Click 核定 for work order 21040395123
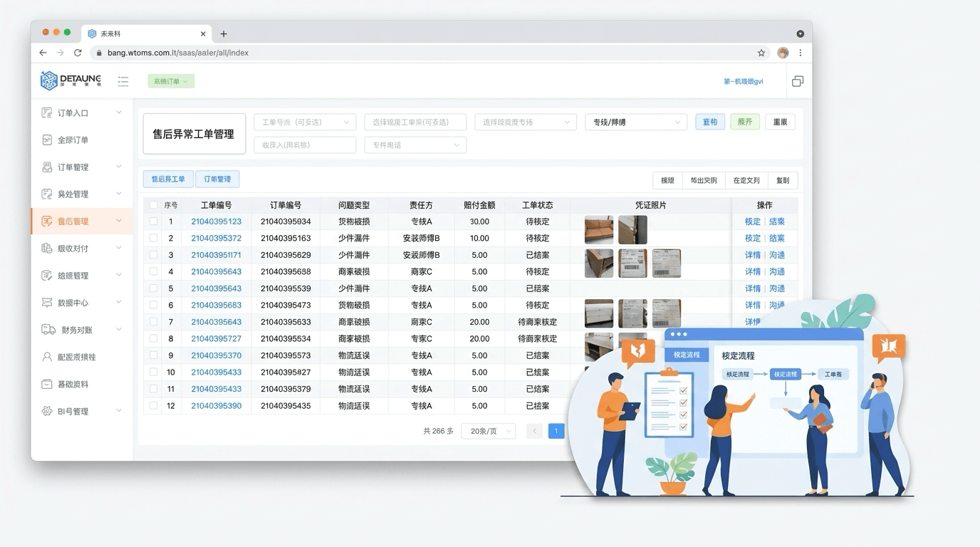 click(x=753, y=222)
